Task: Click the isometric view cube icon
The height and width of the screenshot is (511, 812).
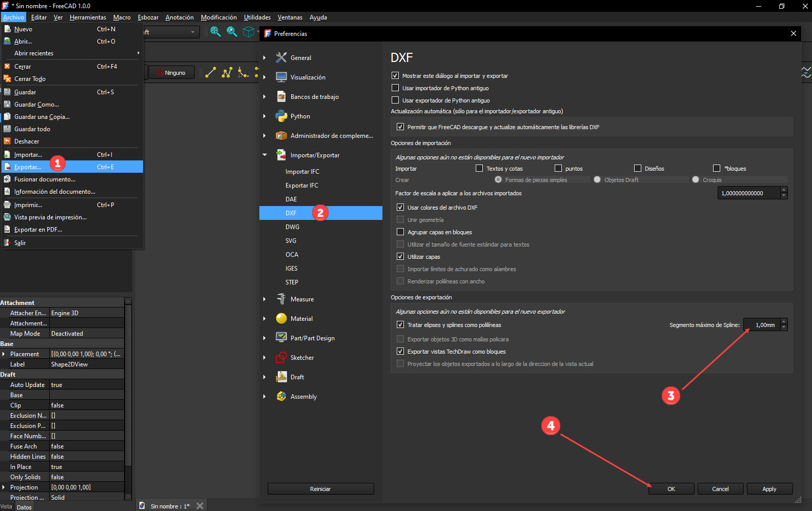Action: click(x=248, y=32)
